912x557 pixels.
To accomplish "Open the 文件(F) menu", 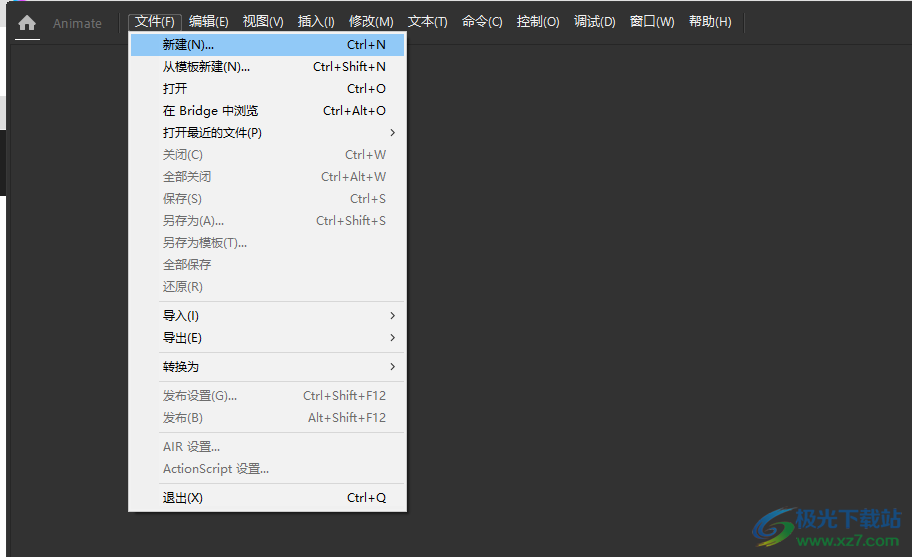I will tap(155, 22).
